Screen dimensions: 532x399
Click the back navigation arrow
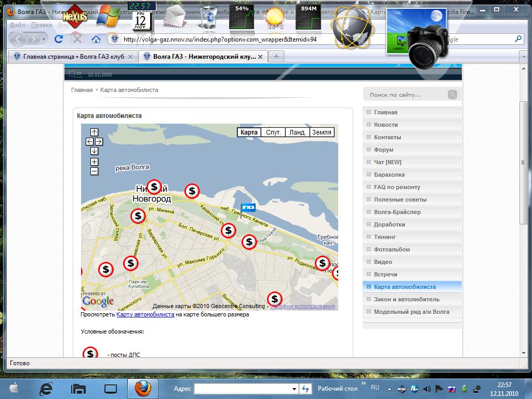tap(18, 39)
